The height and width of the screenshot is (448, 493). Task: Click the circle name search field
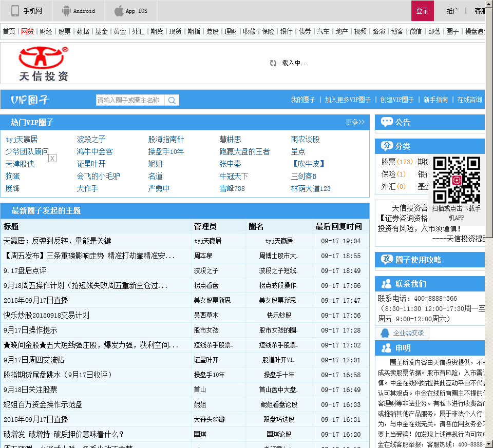point(130,100)
